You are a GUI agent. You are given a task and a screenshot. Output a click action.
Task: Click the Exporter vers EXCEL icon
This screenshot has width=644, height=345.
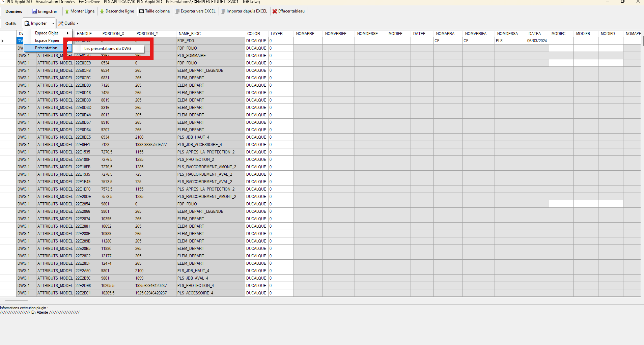[x=177, y=11]
